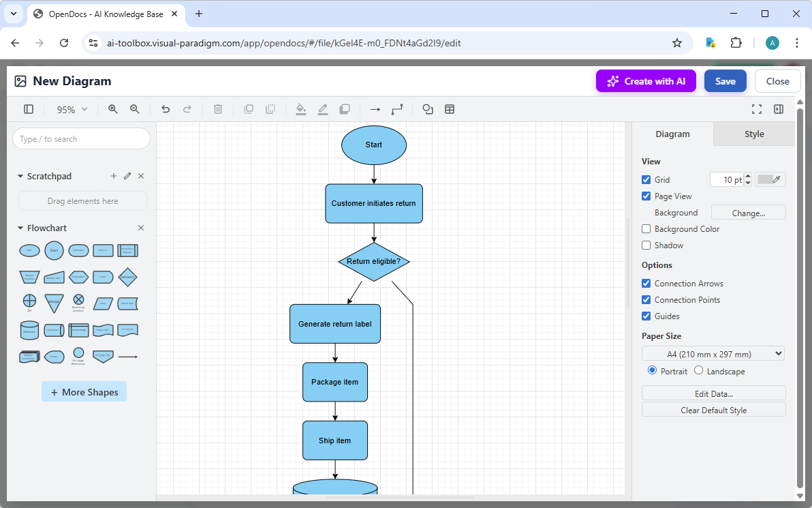Select the Landscape orientation option

pyautogui.click(x=698, y=370)
